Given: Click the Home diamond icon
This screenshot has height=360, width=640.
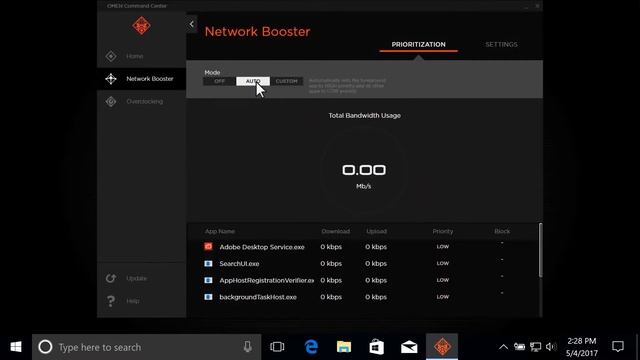Looking at the screenshot, I should pyautogui.click(x=111, y=56).
